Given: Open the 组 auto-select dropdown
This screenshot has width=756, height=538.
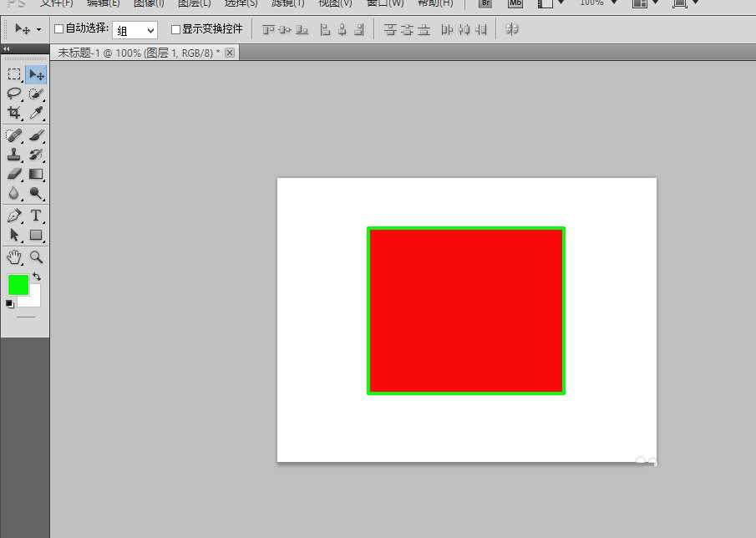Looking at the screenshot, I should pyautogui.click(x=135, y=30).
